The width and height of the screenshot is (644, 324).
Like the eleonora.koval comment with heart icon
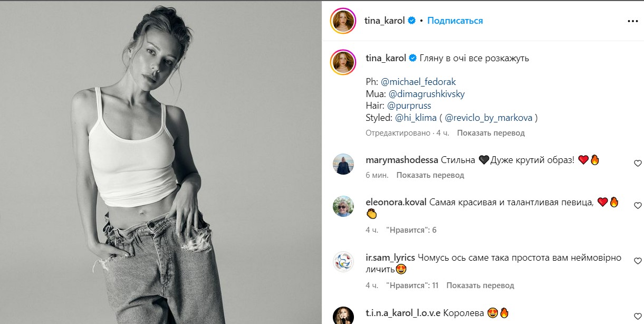click(x=637, y=205)
